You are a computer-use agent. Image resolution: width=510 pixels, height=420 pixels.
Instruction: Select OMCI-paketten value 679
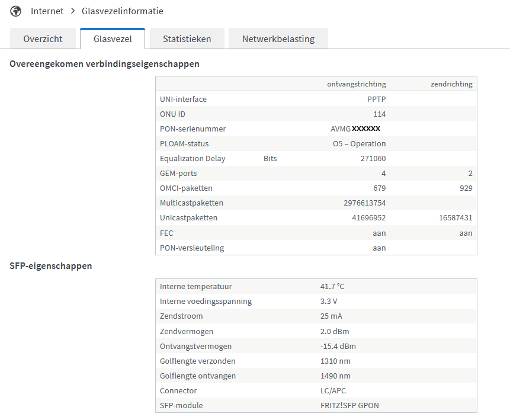[x=380, y=188]
